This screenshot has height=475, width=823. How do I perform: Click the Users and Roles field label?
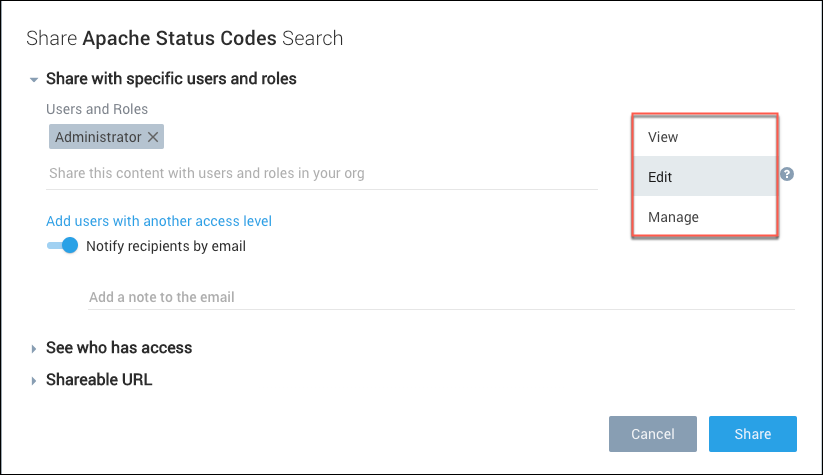[97, 108]
